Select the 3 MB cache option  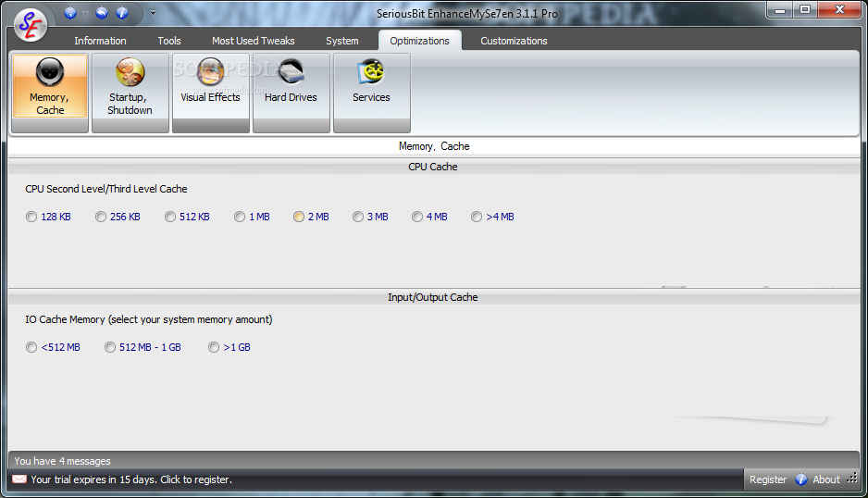370,217
